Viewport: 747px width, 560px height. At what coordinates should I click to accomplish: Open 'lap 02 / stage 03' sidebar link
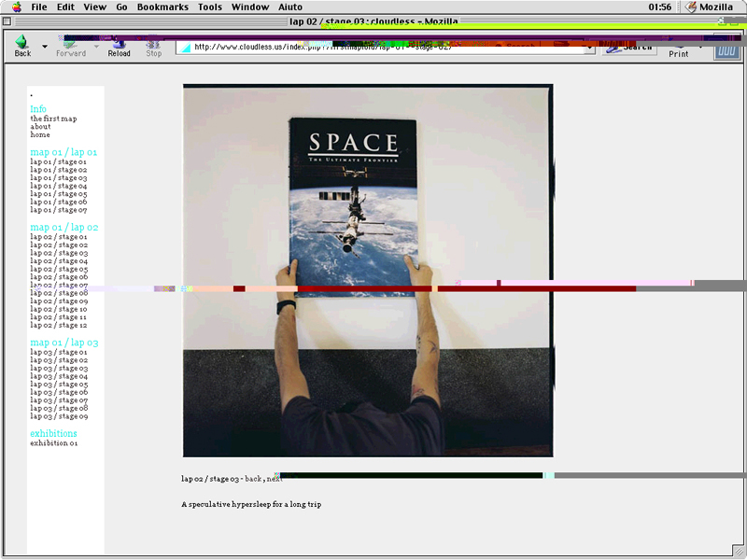[59, 253]
